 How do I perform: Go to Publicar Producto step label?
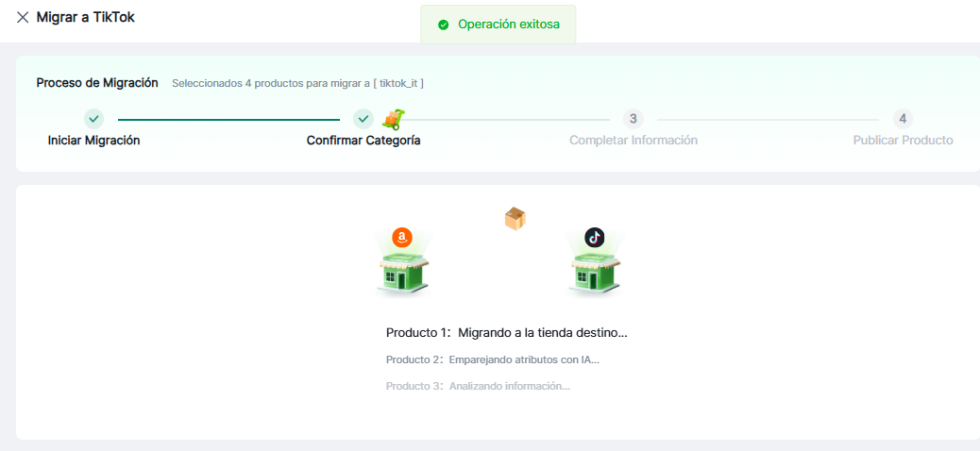point(903,141)
